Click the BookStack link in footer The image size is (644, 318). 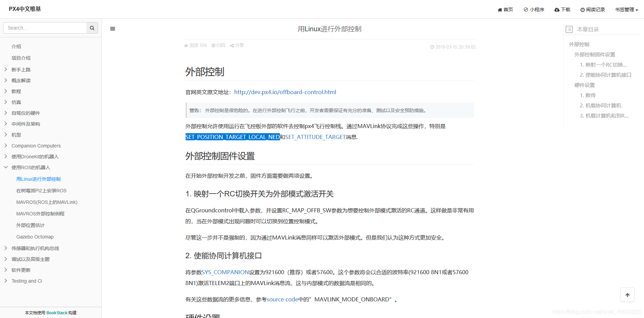click(x=57, y=313)
